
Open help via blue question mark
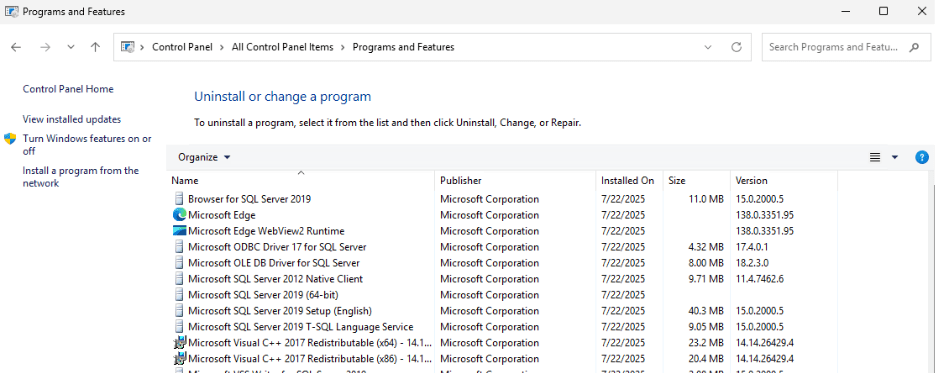(922, 158)
